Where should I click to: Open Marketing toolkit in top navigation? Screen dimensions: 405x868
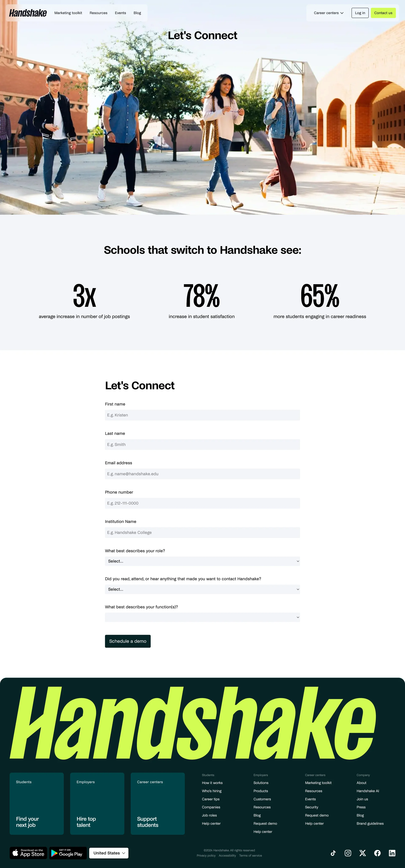coord(68,13)
